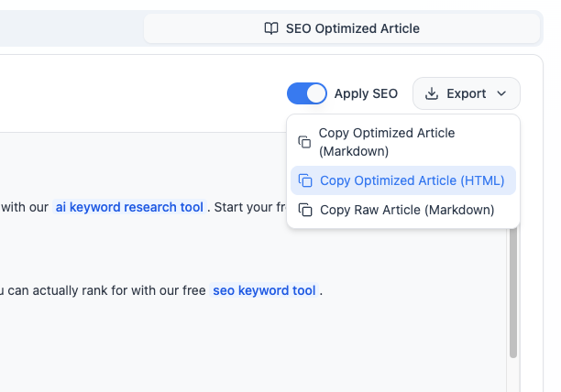Image resolution: width=561 pixels, height=392 pixels.
Task: Open the 'ai keyword research tool' link
Action: point(129,207)
